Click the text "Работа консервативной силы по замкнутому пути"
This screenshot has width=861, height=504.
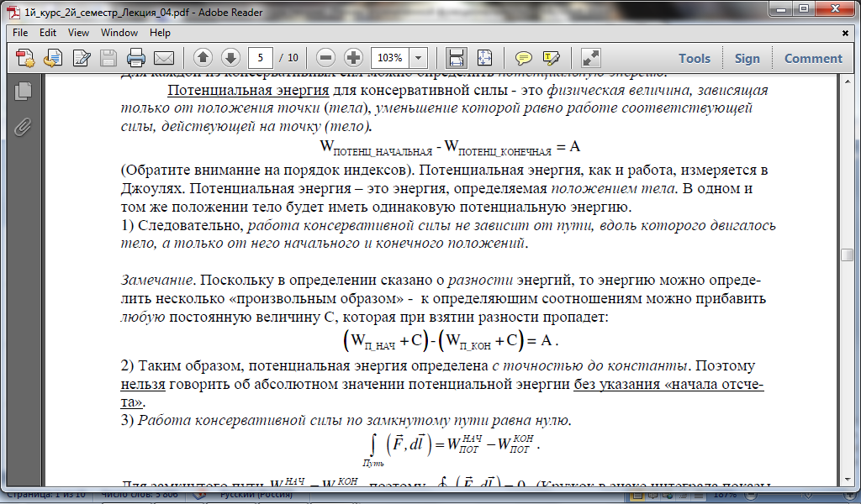[x=314, y=421]
